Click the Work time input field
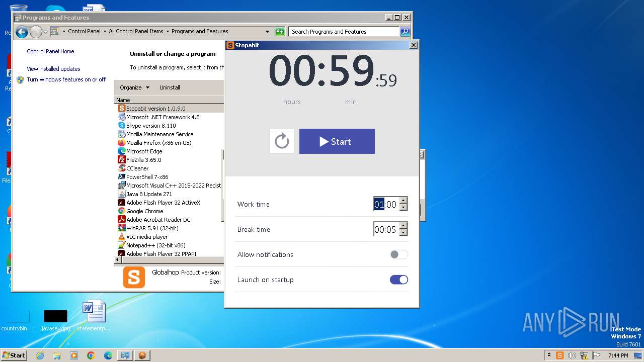644x362 pixels. 386,204
